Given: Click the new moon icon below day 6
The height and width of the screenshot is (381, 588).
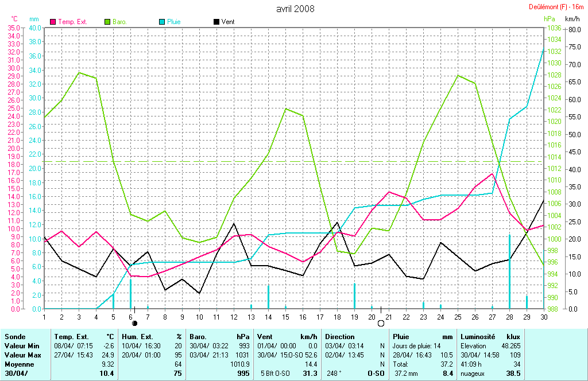Looking at the screenshot, I should point(134,324).
